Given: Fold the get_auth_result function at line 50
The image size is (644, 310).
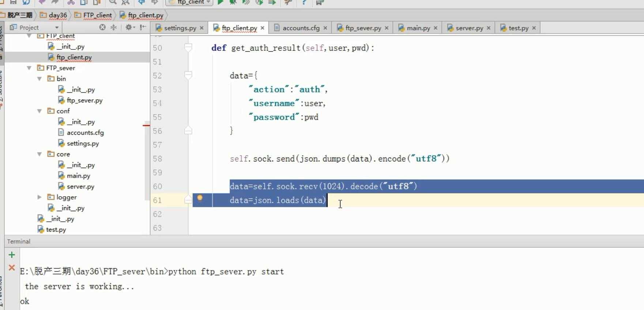Looking at the screenshot, I should point(188,48).
